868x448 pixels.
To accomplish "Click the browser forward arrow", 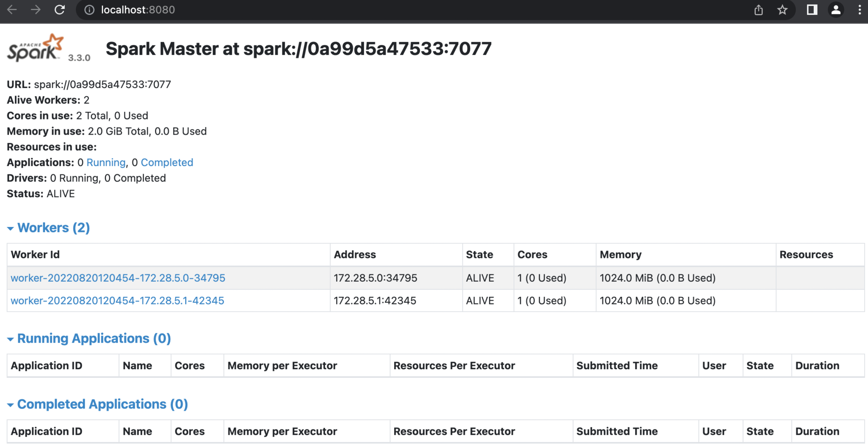I will (x=36, y=10).
